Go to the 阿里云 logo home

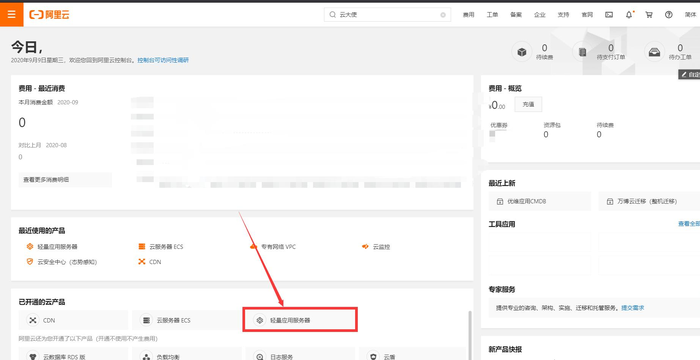coord(49,15)
